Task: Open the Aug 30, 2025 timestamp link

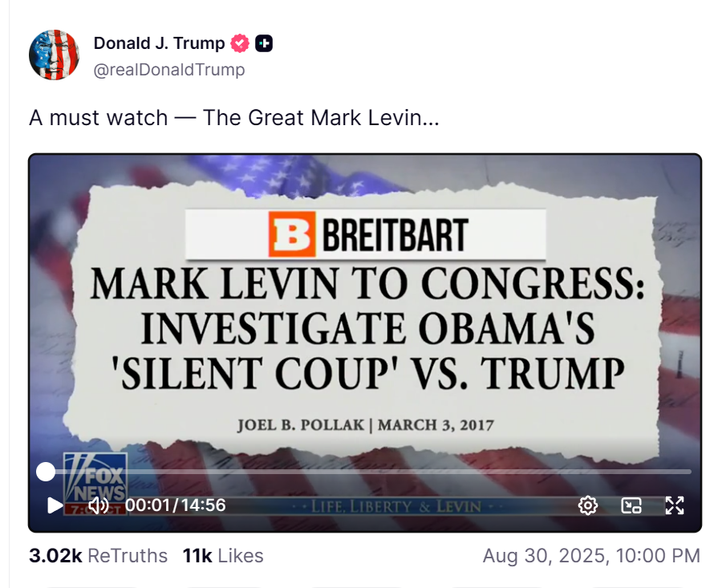Action: point(591,555)
